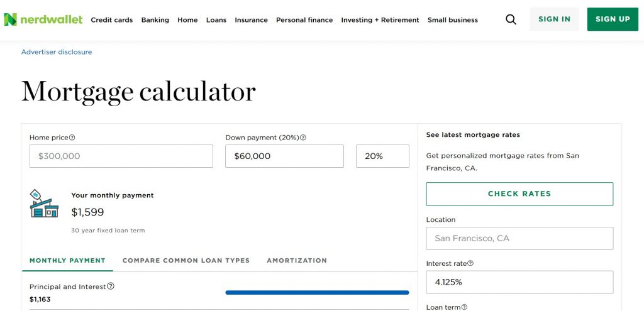Viewport: 644px width, 311px height.
Task: Switch to the Amortization tab
Action: pyautogui.click(x=297, y=261)
